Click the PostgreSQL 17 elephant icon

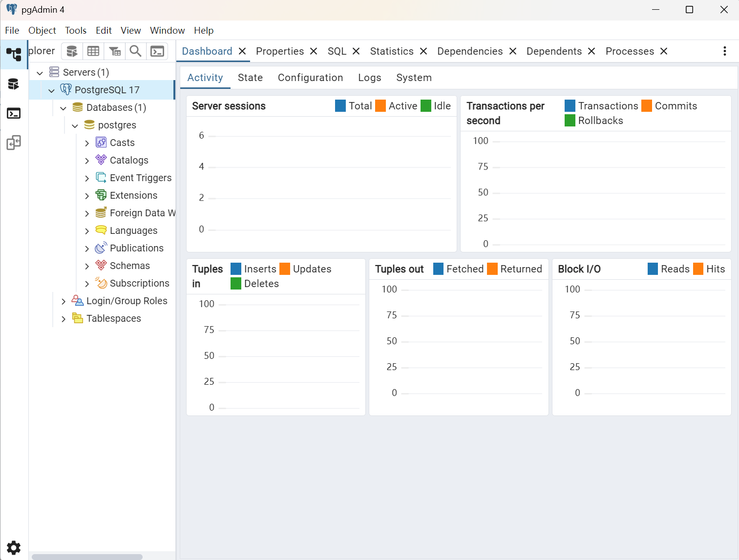click(66, 89)
